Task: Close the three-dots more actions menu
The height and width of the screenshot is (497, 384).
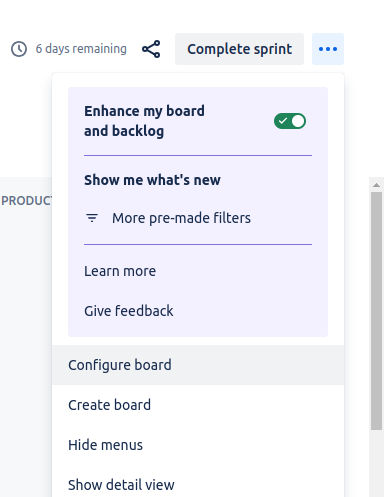Action: tap(328, 49)
